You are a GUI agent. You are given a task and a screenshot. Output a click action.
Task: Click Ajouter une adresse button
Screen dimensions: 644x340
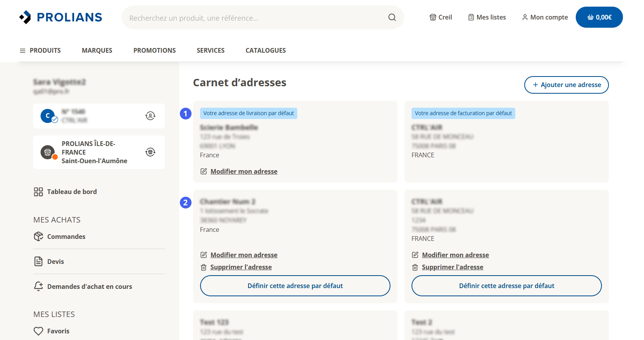[566, 85]
